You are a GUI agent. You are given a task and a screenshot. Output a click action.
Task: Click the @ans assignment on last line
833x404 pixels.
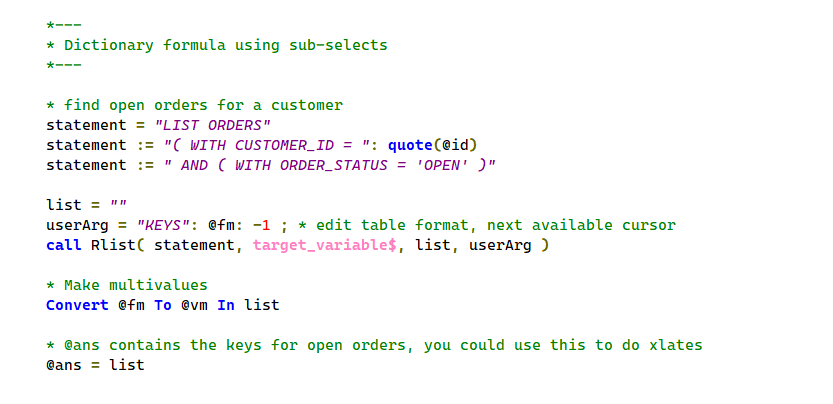click(x=62, y=365)
